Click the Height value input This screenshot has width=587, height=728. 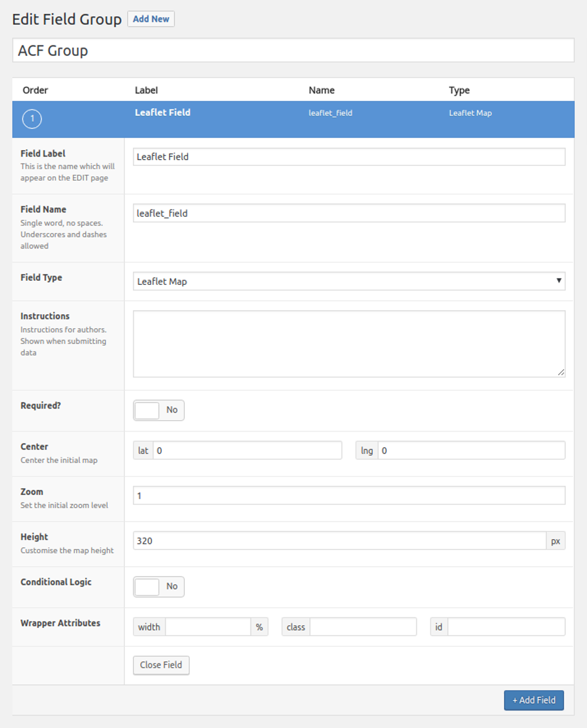pos(340,541)
